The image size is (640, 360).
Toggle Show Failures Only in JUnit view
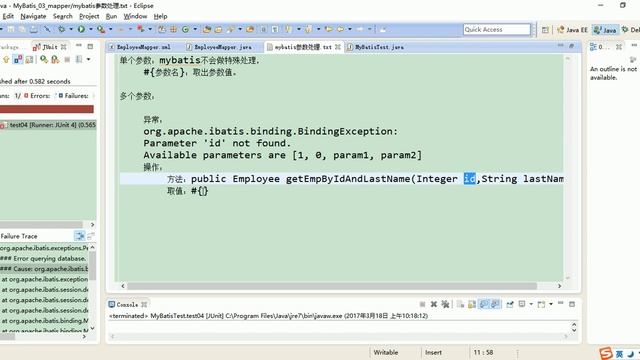click(x=18, y=60)
